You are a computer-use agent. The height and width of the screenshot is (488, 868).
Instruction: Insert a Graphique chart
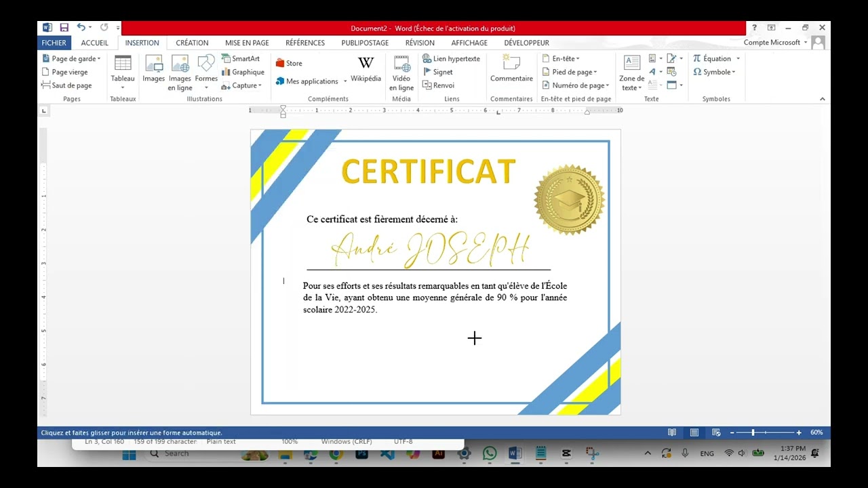point(243,72)
